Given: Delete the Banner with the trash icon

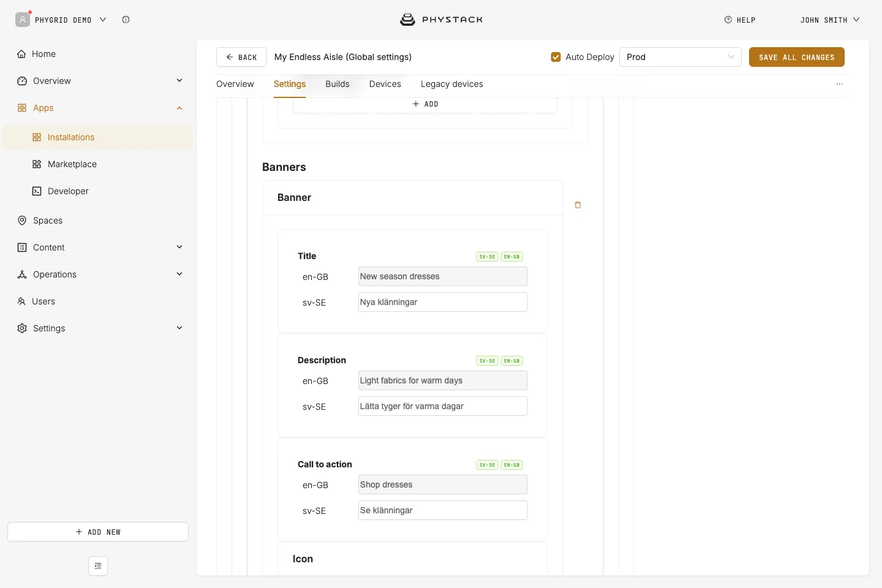Looking at the screenshot, I should click(x=578, y=205).
